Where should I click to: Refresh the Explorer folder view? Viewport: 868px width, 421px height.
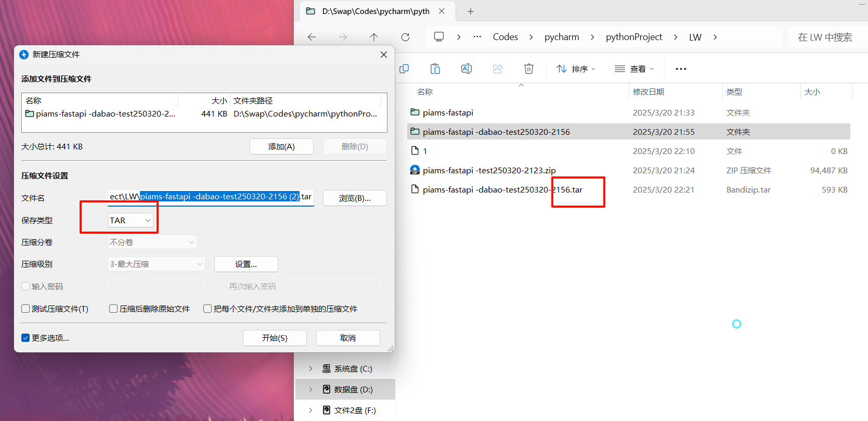(406, 37)
